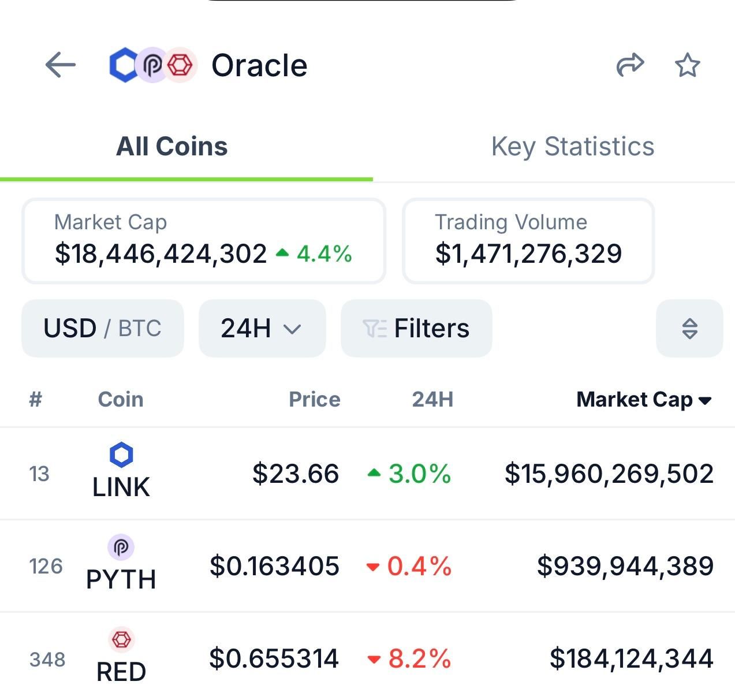Star the Oracle category as favorite
The height and width of the screenshot is (700, 735).
click(x=687, y=65)
